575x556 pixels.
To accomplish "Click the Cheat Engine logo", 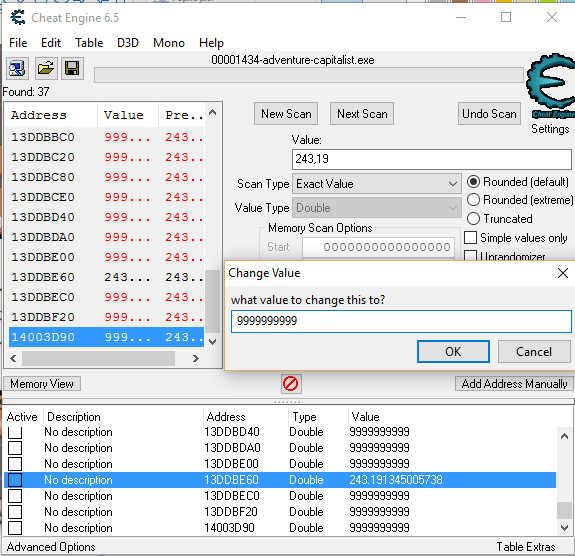I will [551, 86].
